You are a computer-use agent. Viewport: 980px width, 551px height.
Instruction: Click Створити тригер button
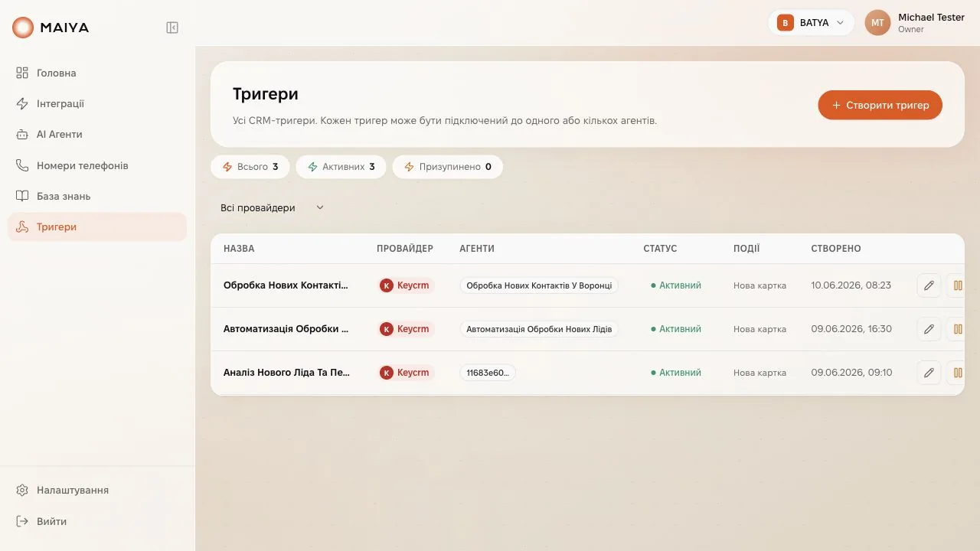pos(880,105)
